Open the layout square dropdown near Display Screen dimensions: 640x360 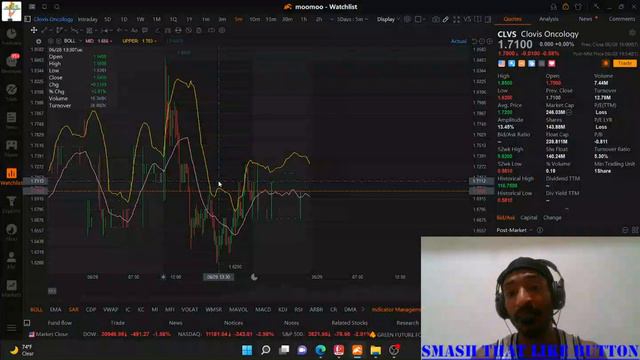click(420, 19)
